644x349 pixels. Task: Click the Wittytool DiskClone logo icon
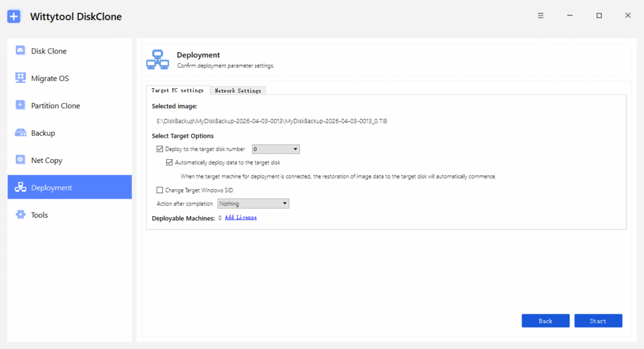click(x=14, y=16)
